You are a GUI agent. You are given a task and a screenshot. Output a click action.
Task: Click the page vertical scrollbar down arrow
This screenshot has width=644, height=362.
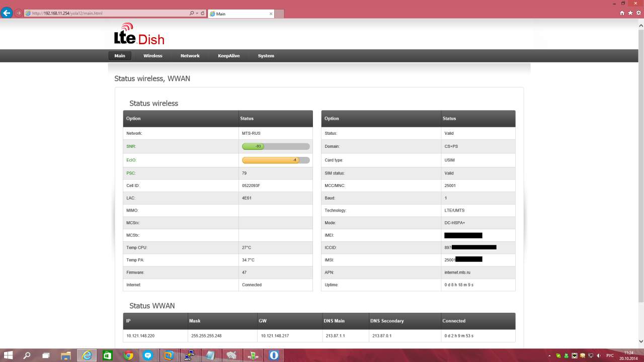[x=641, y=342]
